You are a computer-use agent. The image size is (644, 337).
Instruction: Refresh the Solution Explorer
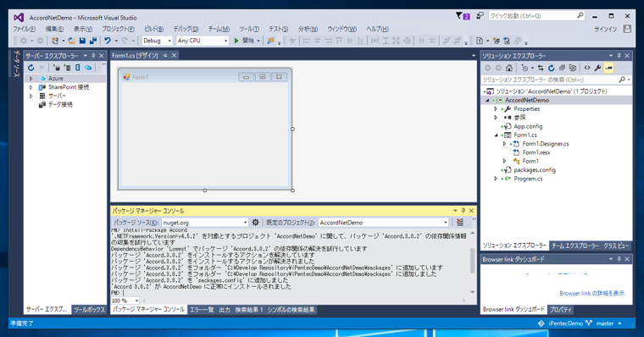click(551, 68)
